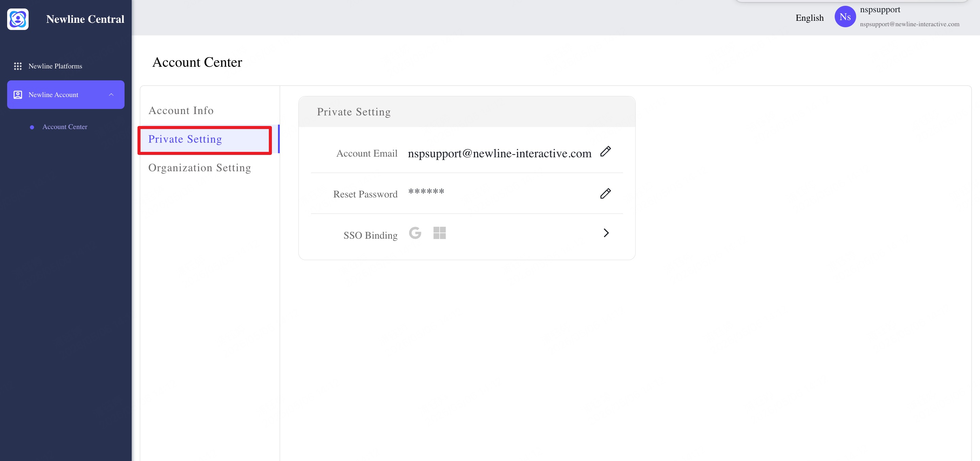Click the Newline Account profile icon
Screen dimensions: 980x461
pos(18,95)
